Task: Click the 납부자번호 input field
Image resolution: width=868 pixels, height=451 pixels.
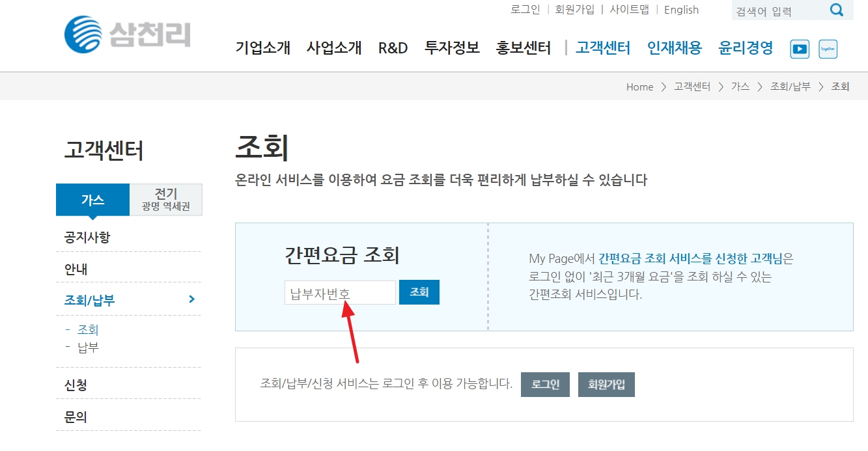Action: (x=339, y=292)
